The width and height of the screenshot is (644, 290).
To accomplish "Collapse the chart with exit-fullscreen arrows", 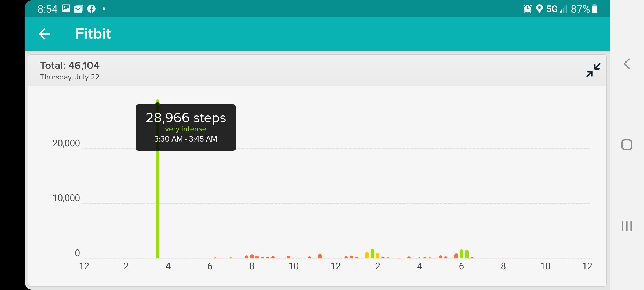I will [593, 70].
